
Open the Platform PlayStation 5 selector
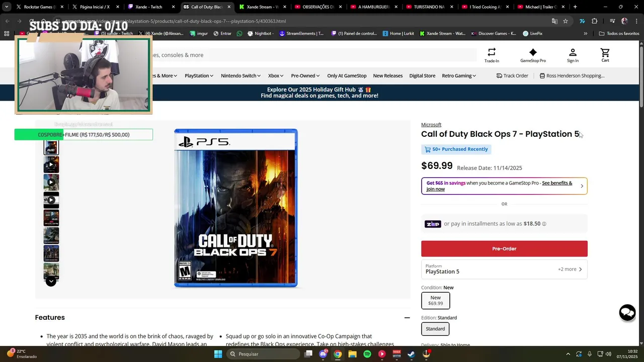pyautogui.click(x=504, y=269)
